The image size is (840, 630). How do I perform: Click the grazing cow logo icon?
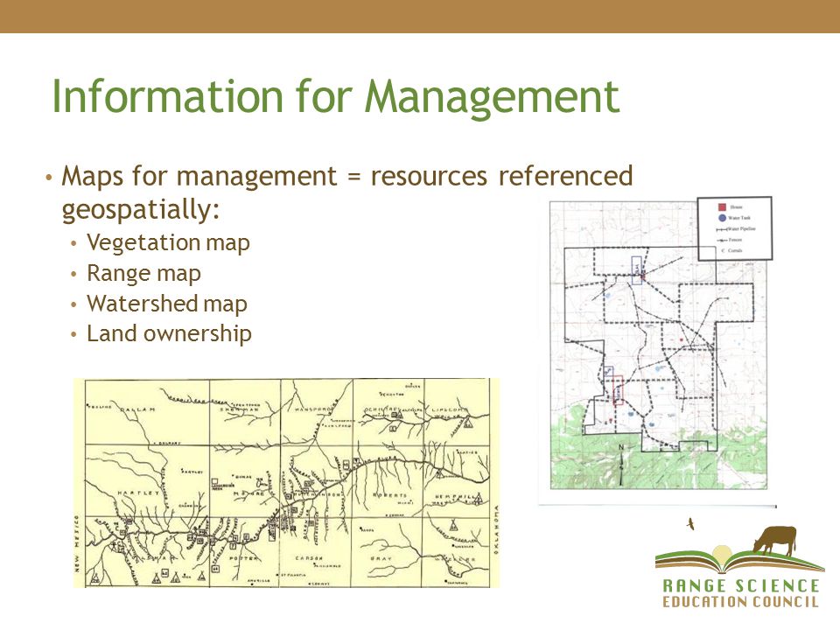point(775,541)
